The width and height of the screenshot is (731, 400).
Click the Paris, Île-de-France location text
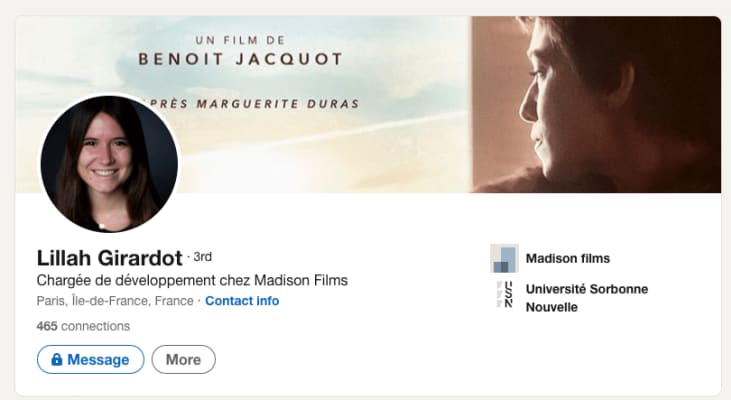coord(114,300)
